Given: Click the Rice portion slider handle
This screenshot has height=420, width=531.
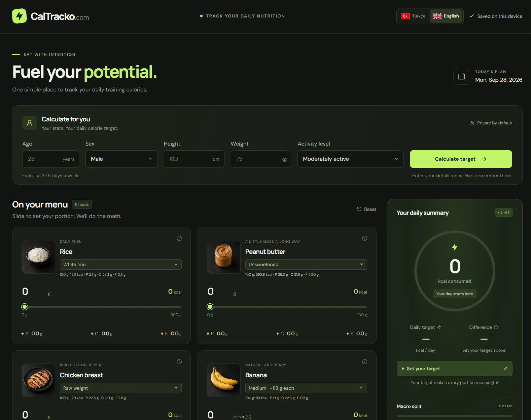Looking at the screenshot, I should (x=25, y=307).
